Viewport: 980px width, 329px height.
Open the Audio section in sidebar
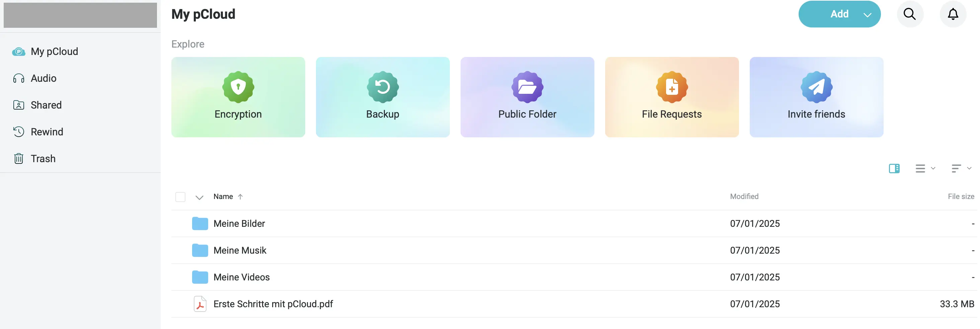(44, 78)
